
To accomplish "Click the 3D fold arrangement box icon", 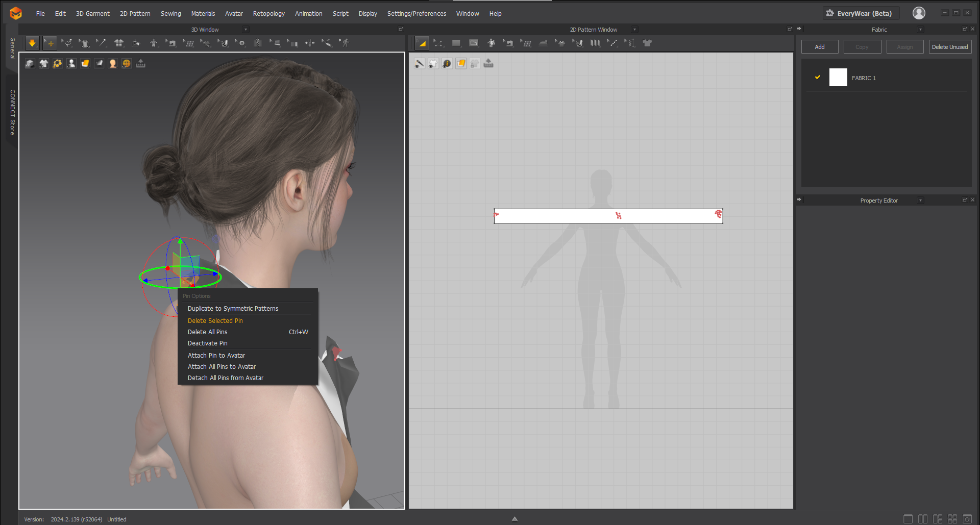I will tap(136, 43).
